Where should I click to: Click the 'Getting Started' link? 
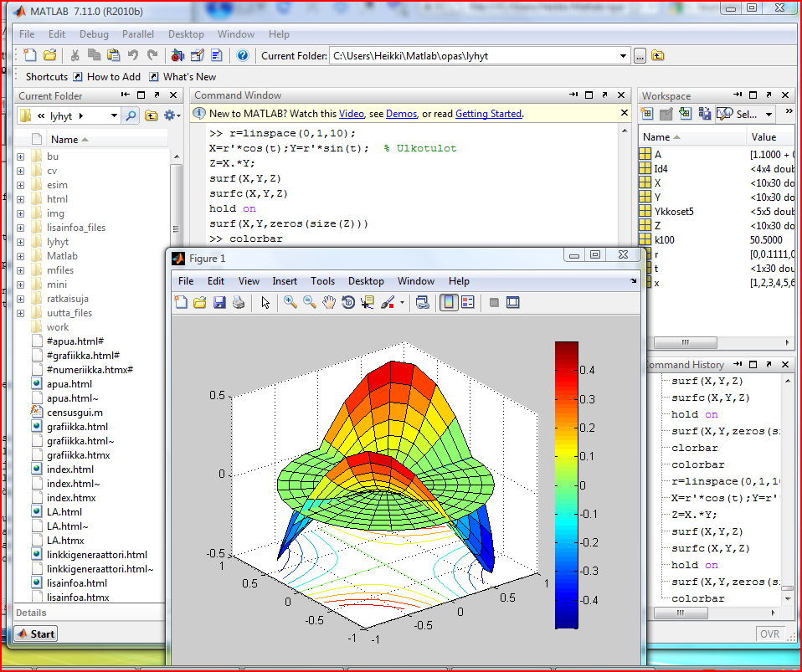click(x=488, y=114)
